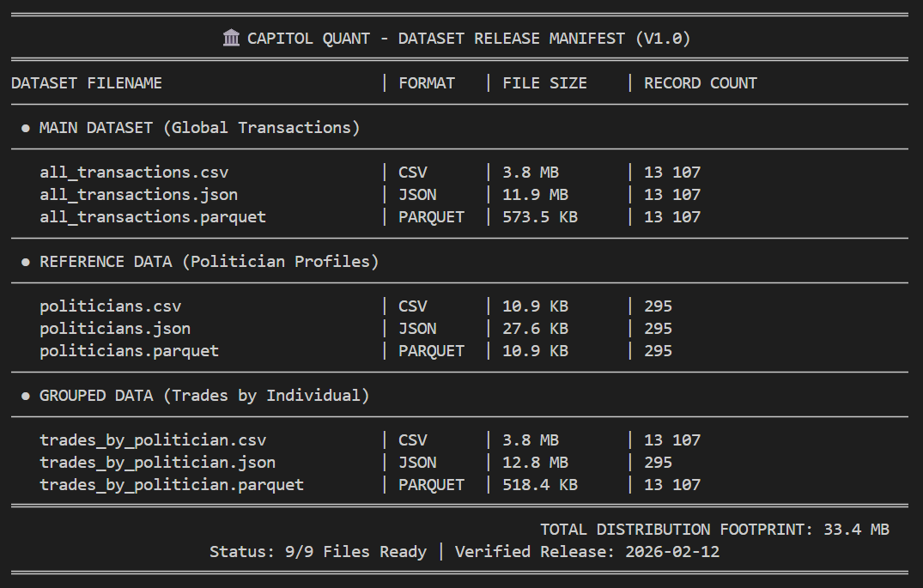This screenshot has width=923, height=588.
Task: Click the Capitol Quant bank icon
Action: point(230,38)
